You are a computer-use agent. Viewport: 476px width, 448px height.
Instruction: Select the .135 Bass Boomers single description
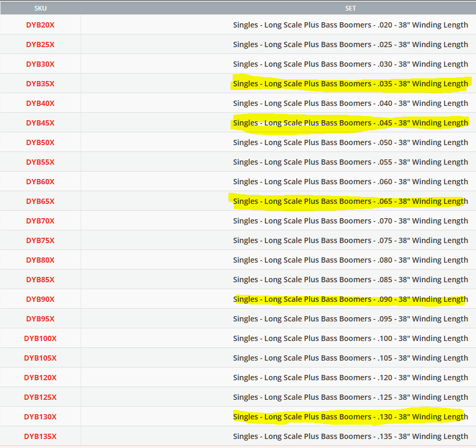point(350,436)
